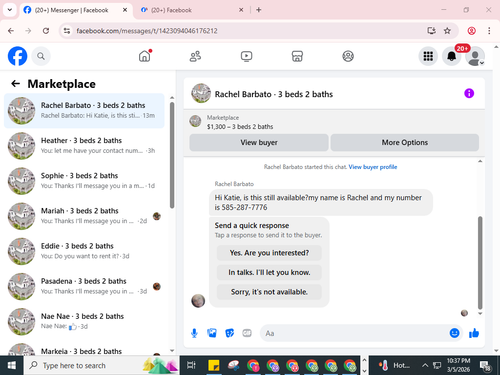Image resolution: width=500 pixels, height=375 pixels.
Task: Open the Heather conversation
Action: [84, 146]
